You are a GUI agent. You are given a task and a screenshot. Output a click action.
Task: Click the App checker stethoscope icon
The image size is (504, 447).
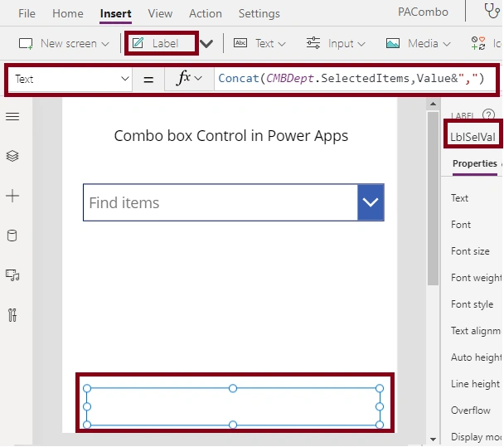coord(492,11)
